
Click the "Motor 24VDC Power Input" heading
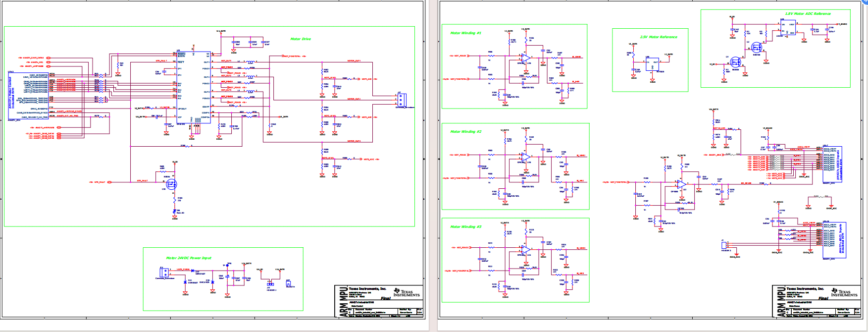pos(189,258)
